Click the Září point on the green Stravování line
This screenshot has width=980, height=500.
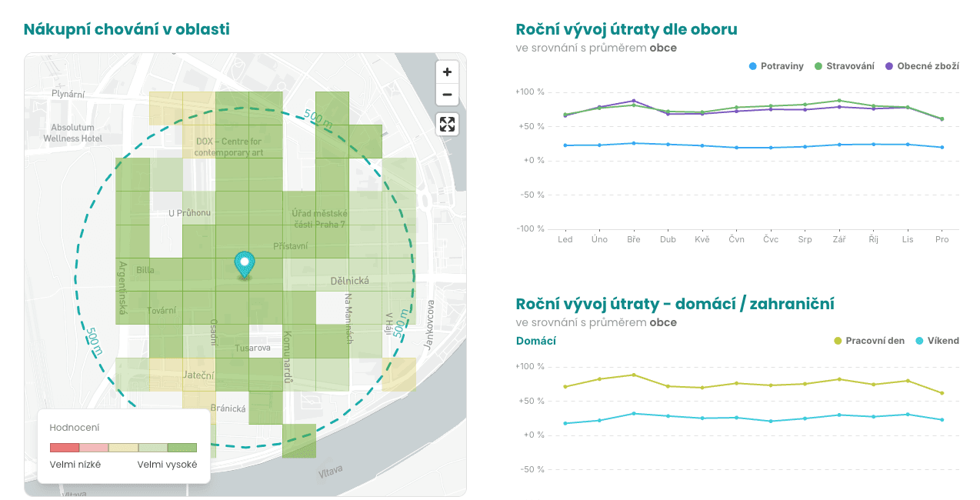[839, 101]
